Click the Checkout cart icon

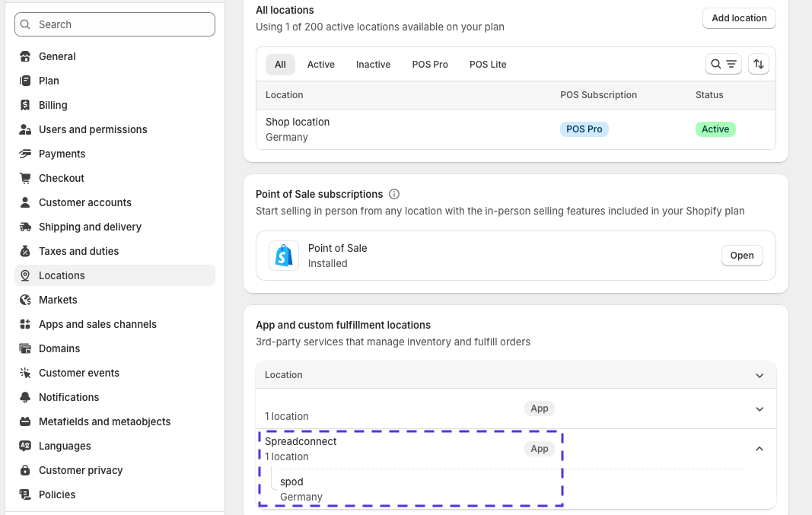25,178
